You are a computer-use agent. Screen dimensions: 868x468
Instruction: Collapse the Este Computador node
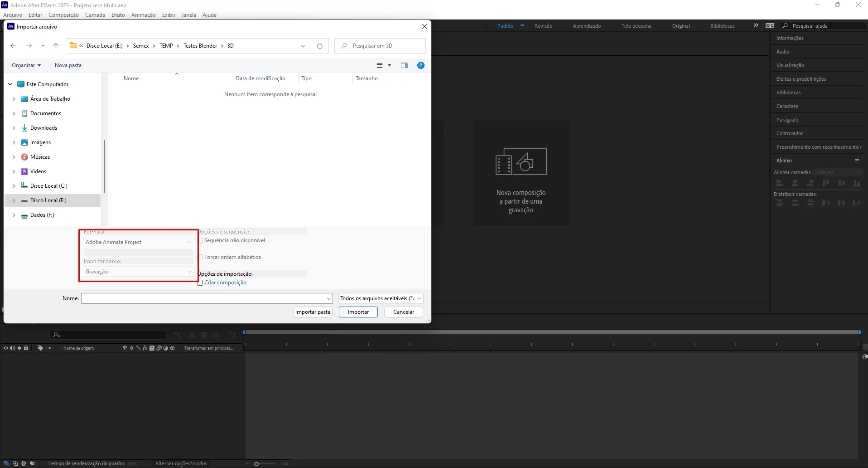pos(10,84)
